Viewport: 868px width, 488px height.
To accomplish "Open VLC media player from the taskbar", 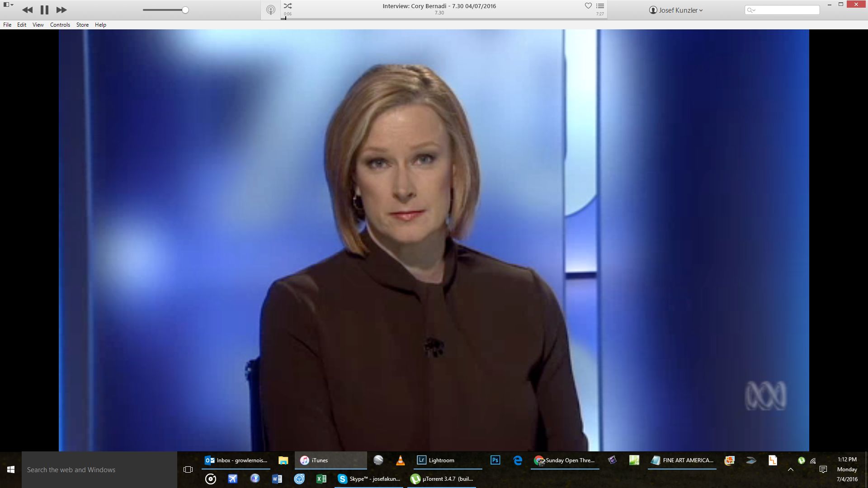I will pos(400,460).
